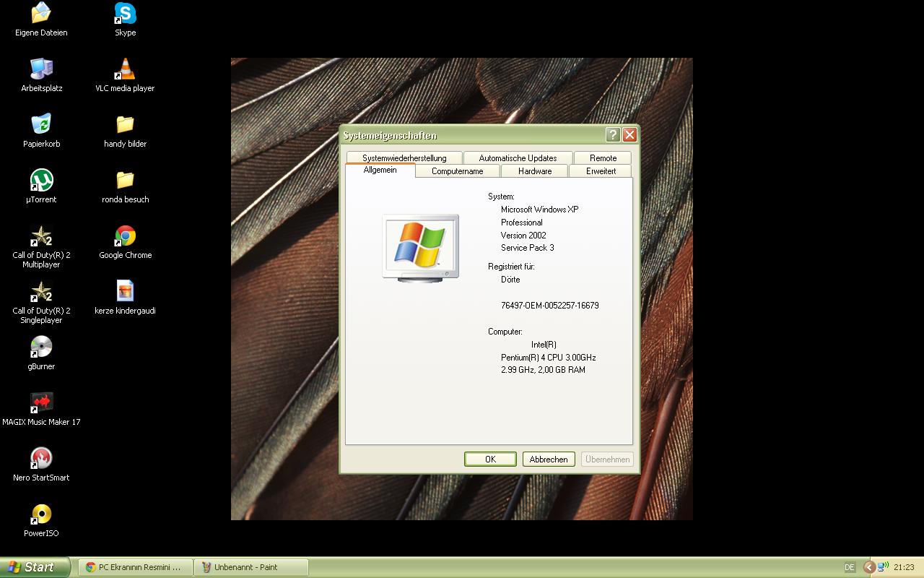
Task: Click the help question mark button in Systemeigenschaften
Action: click(x=613, y=135)
